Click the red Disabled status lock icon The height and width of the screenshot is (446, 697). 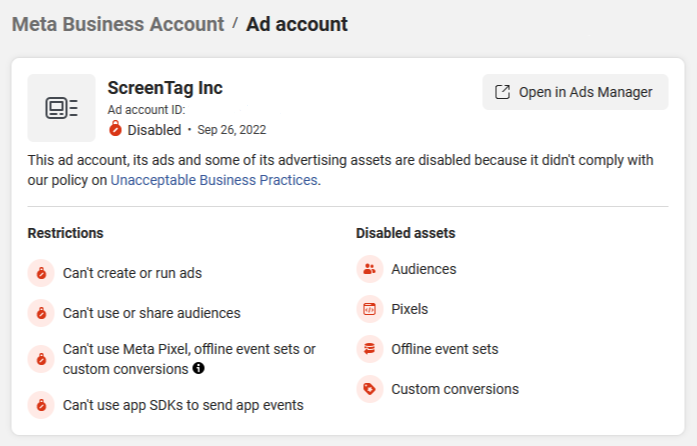[x=115, y=129]
